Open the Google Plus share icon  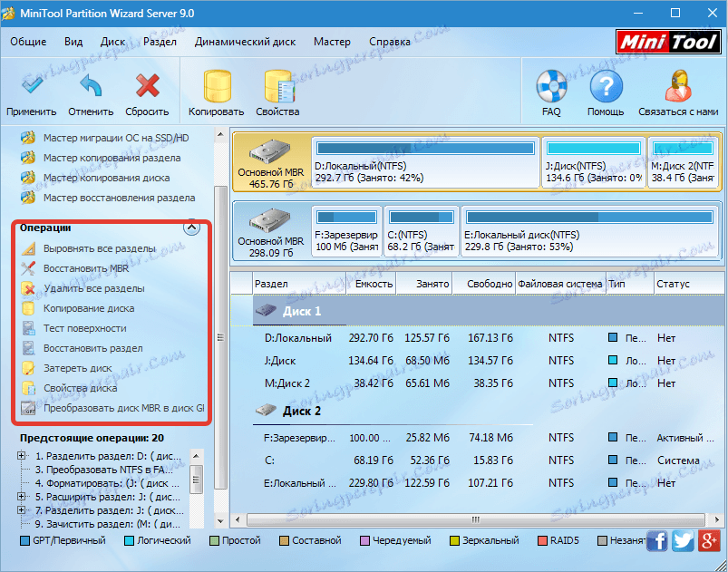[x=708, y=541]
